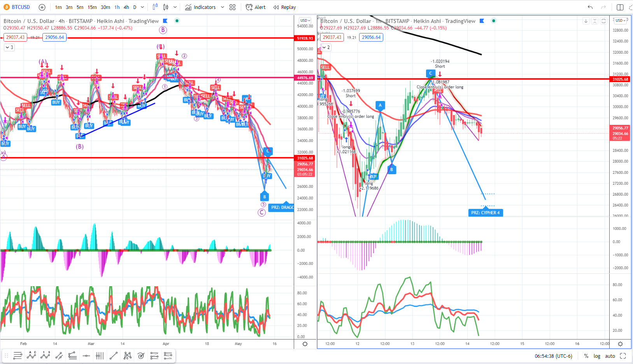Click the blue bar-style chart type icon
Image resolution: width=633 pixels, height=364 pixels.
[x=155, y=7]
